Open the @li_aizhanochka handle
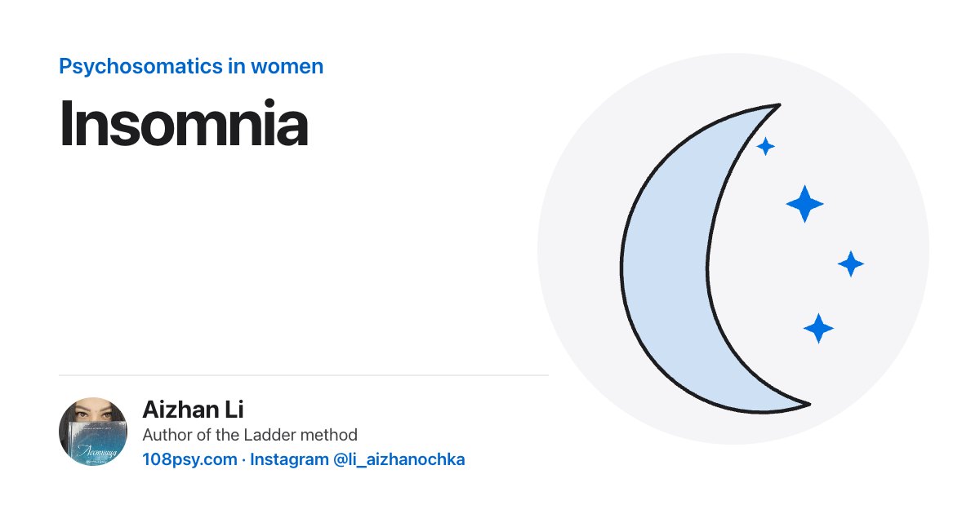 pos(399,459)
